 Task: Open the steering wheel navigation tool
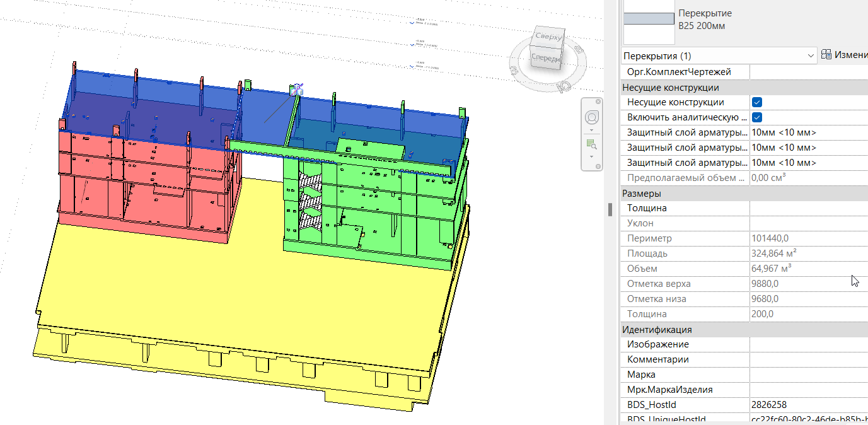591,117
